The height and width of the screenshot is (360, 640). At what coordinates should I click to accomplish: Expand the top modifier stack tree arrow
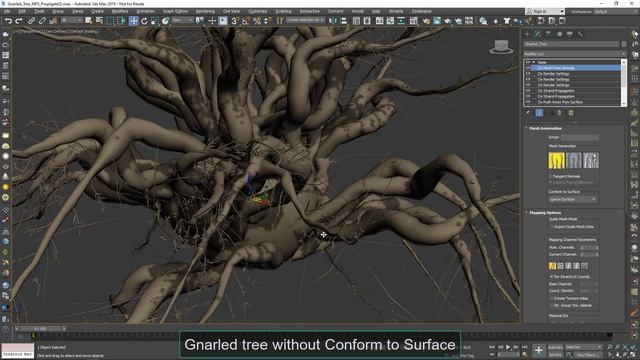533,62
